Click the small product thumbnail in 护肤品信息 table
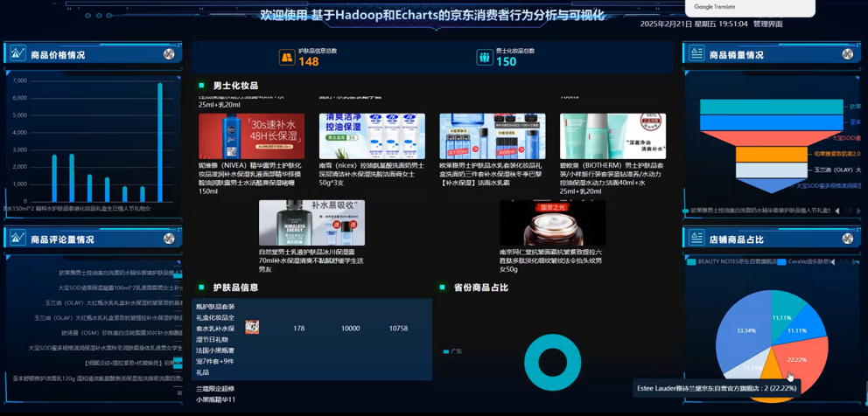868x416 pixels. click(x=252, y=328)
